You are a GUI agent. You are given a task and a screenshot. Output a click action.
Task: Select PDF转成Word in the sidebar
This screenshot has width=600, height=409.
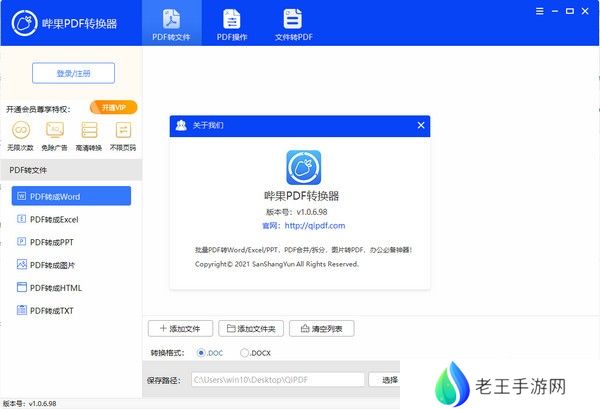[71, 196]
